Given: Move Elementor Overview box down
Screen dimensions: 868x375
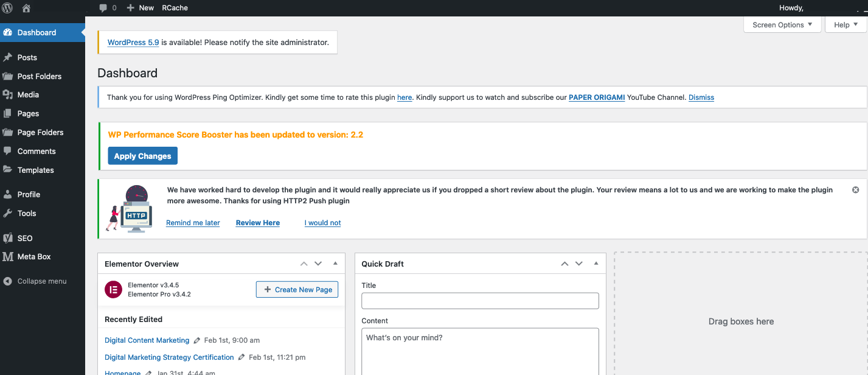Looking at the screenshot, I should click(x=318, y=264).
